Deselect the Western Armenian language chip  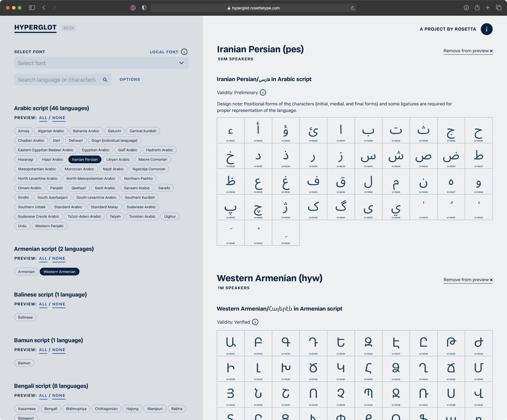pyautogui.click(x=59, y=272)
